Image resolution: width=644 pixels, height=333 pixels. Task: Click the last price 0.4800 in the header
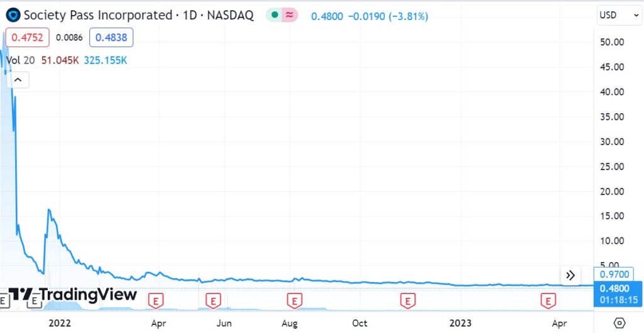(x=327, y=16)
